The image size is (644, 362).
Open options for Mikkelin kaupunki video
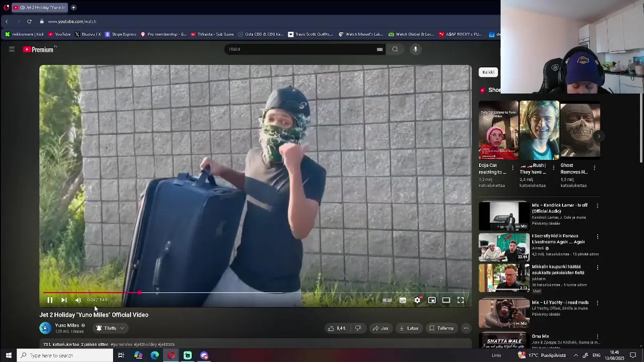point(597,267)
